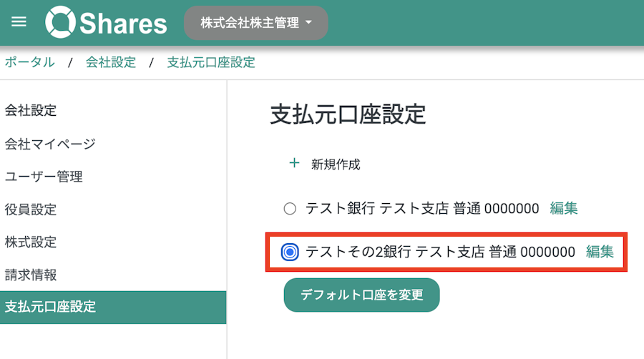Open the hamburger navigation menu

[19, 21]
